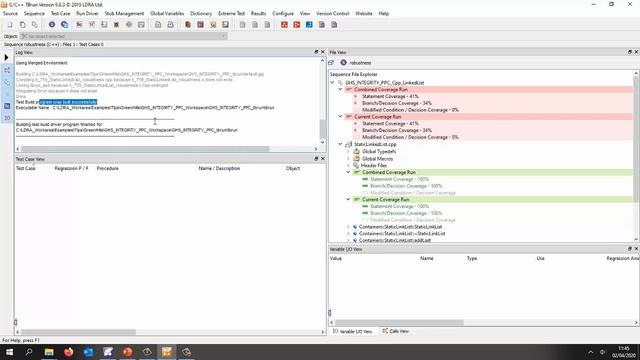640x360 pixels.
Task: Expand the Global Typedefs node
Action: [x=348, y=151]
